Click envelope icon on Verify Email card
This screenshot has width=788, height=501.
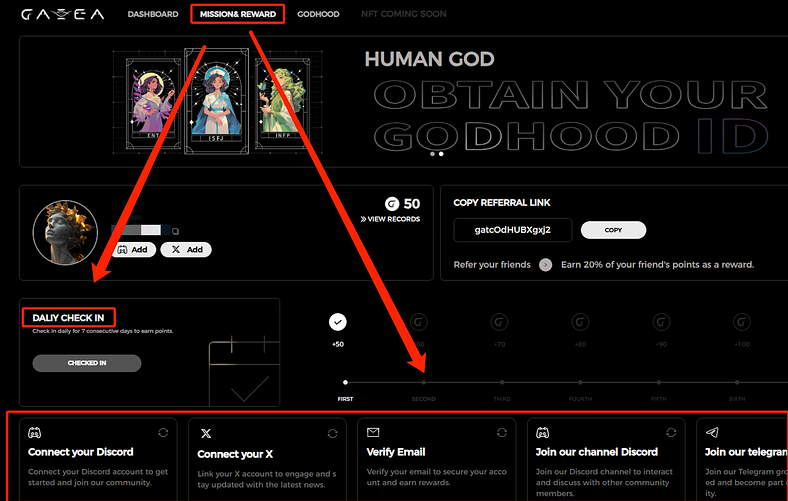click(x=373, y=432)
